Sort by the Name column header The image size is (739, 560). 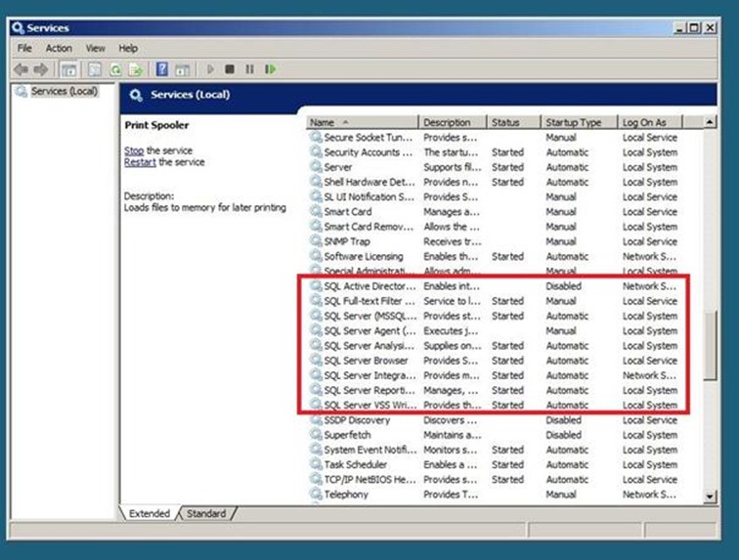363,122
